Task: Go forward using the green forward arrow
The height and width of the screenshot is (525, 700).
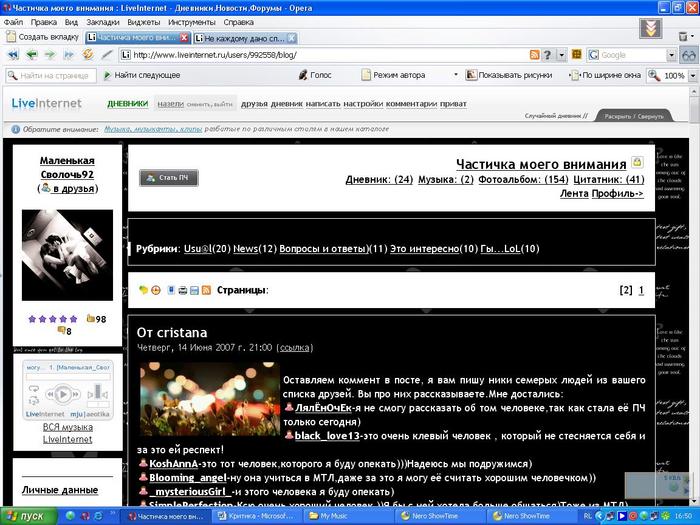Action: pyautogui.click(x=50, y=55)
